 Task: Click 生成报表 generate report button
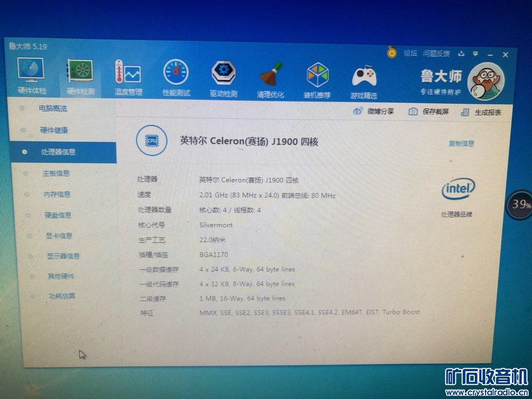[481, 112]
